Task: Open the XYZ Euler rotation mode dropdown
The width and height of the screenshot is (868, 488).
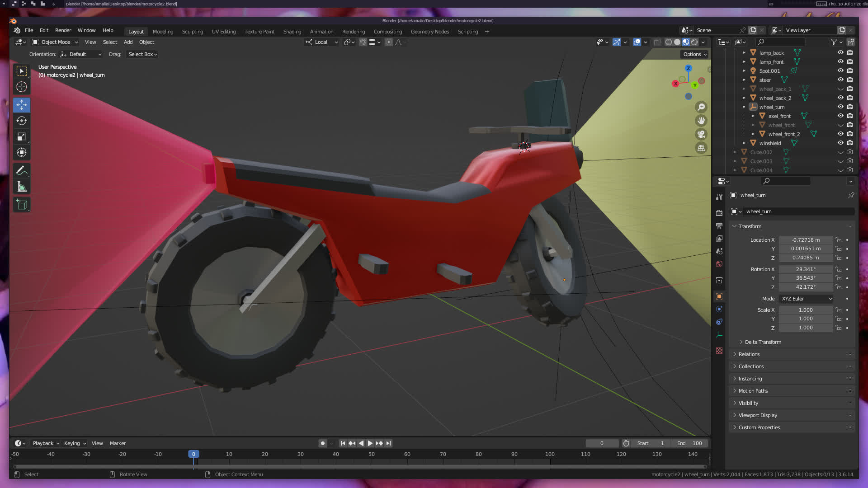Action: point(806,299)
